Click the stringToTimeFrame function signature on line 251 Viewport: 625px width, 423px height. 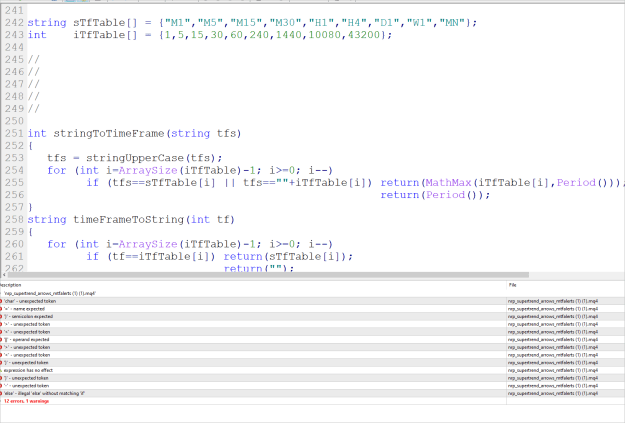pos(134,134)
